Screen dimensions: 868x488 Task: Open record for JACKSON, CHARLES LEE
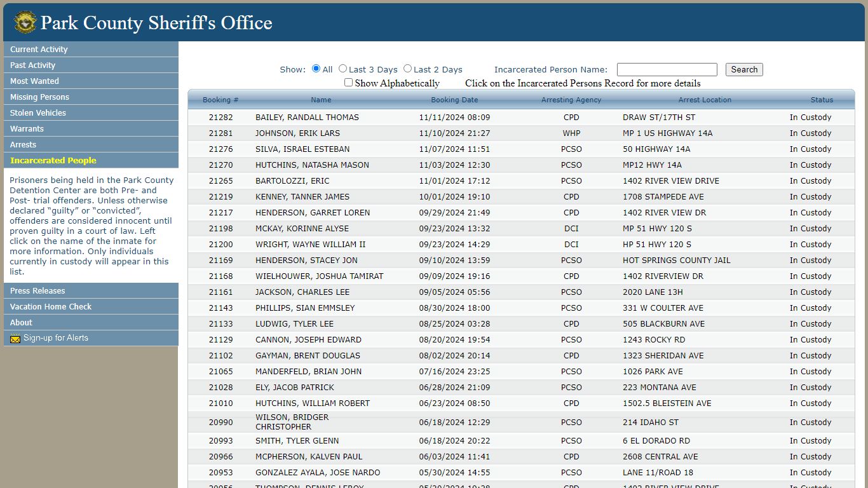tap(521, 292)
